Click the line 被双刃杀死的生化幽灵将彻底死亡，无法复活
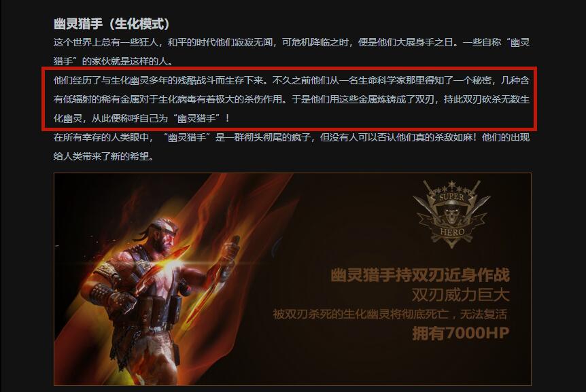The height and width of the screenshot is (392, 586). point(390,314)
